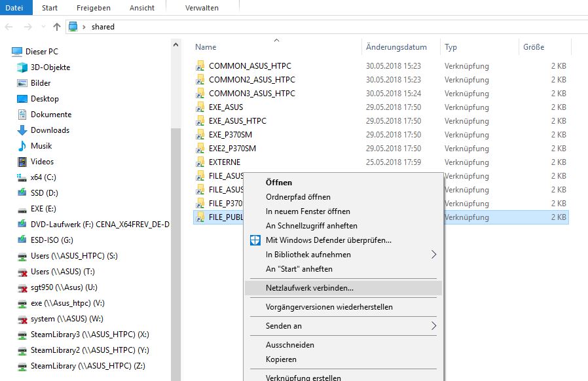Click the SSD (D:) drive icon
This screenshot has width=588, height=381.
22,193
